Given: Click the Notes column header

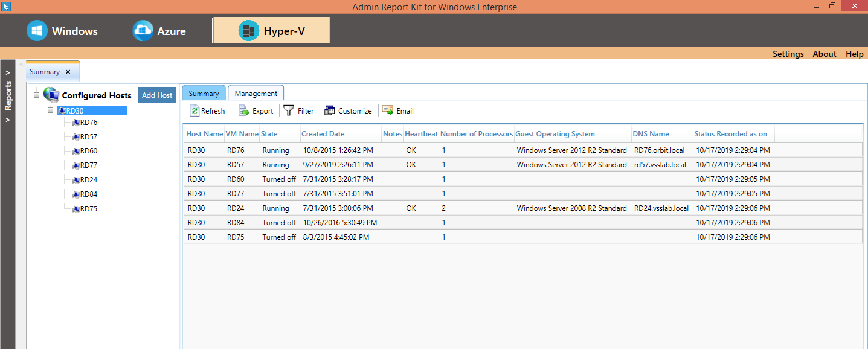Looking at the screenshot, I should [x=393, y=134].
